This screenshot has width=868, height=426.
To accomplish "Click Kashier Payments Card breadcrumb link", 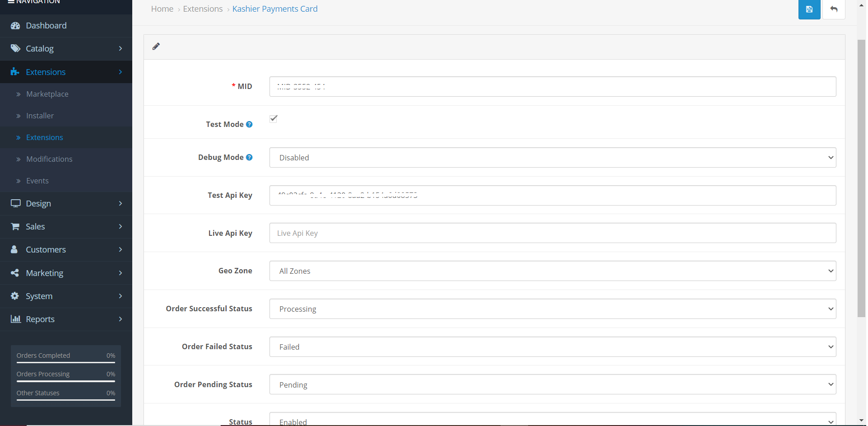I will click(275, 9).
